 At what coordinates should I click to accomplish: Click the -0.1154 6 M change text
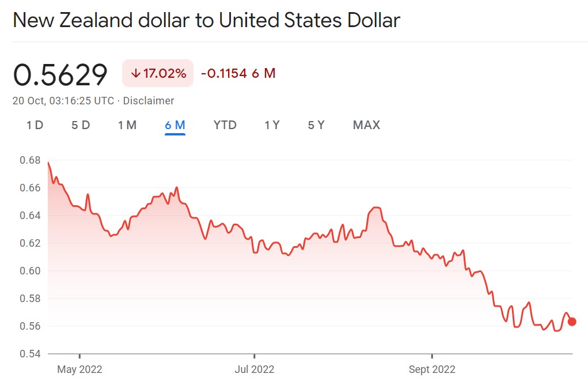[x=238, y=74]
